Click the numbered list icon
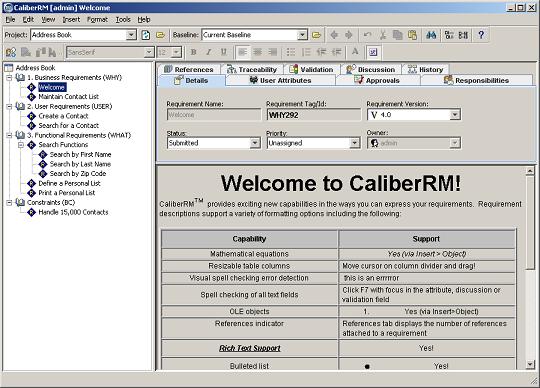The image size is (540, 388). [x=306, y=52]
